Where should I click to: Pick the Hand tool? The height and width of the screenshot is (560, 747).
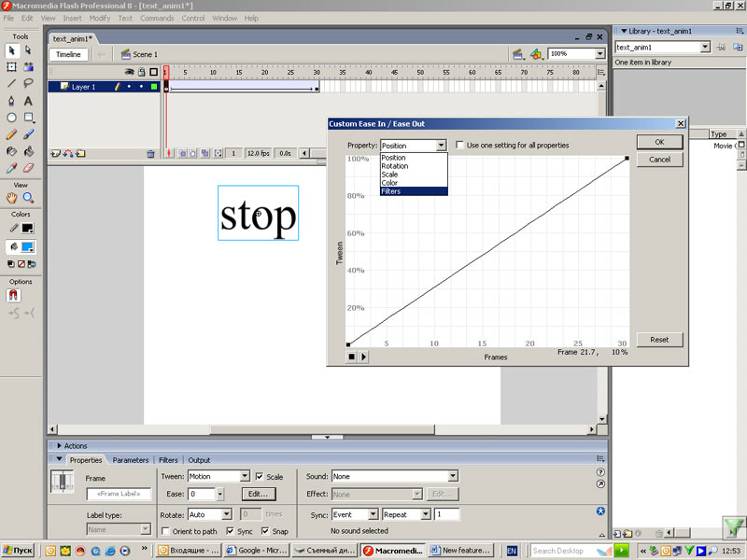(x=12, y=198)
